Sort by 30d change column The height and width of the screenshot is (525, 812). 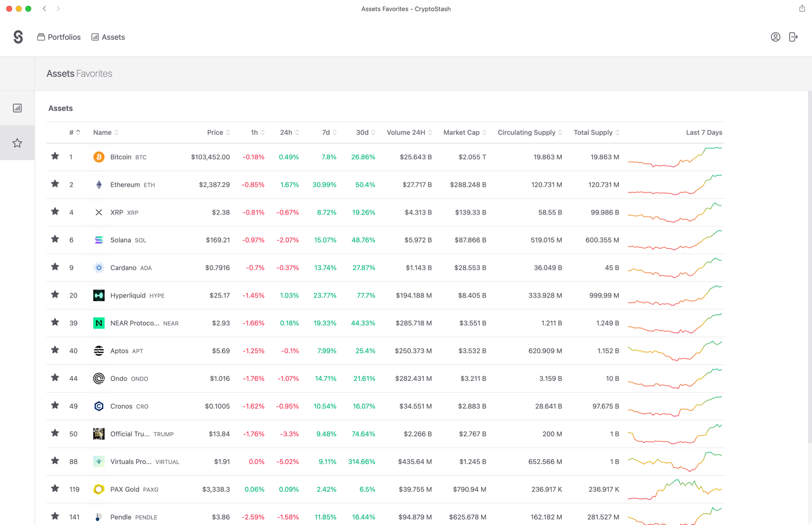coord(365,132)
